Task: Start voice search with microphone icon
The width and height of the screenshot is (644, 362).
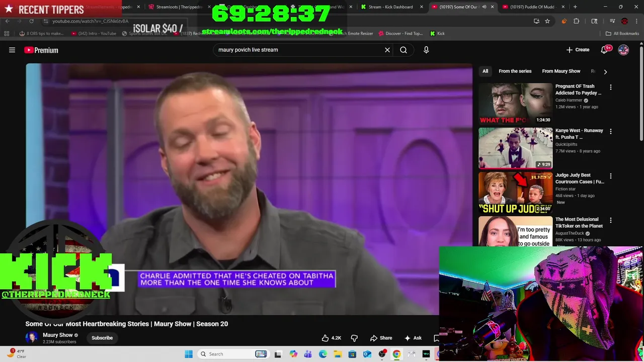Action: pyautogui.click(x=426, y=50)
